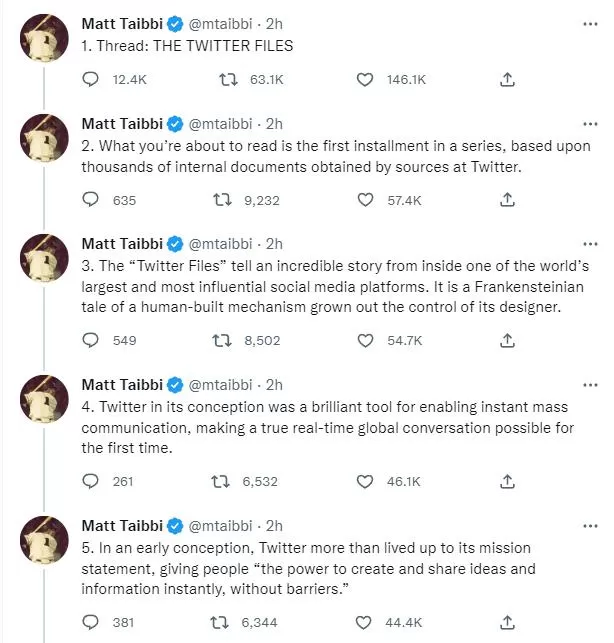Open the 2h timestamp on the first tweet
614x643 pixels.
click(274, 24)
